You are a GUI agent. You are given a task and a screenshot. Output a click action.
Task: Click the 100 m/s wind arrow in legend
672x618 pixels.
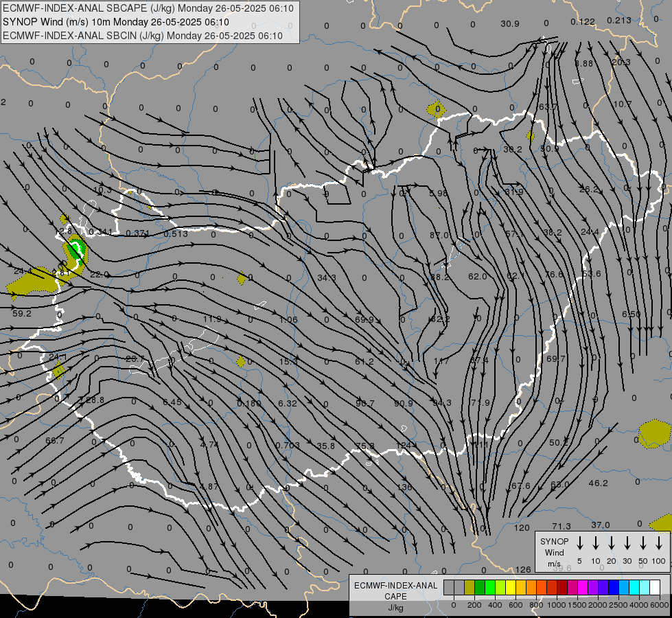click(x=659, y=543)
